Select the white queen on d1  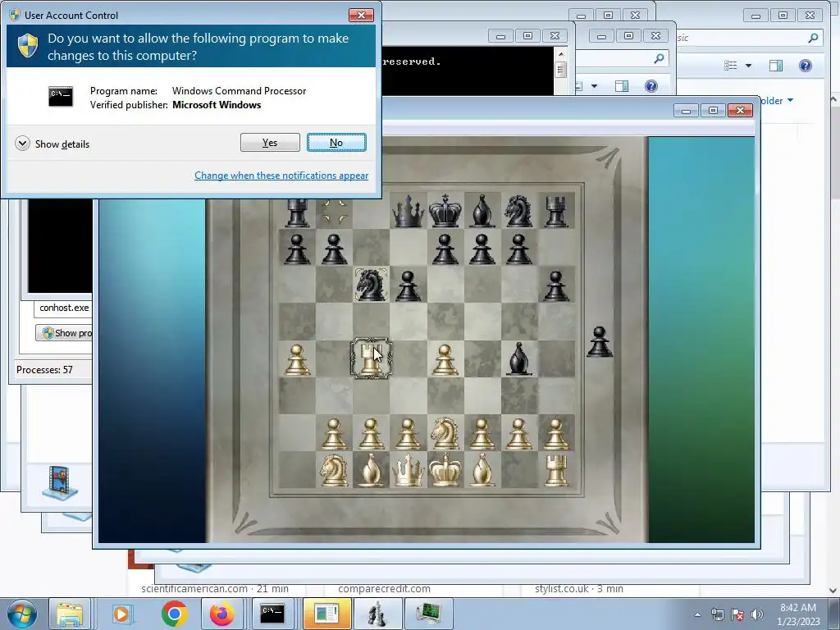tap(409, 470)
